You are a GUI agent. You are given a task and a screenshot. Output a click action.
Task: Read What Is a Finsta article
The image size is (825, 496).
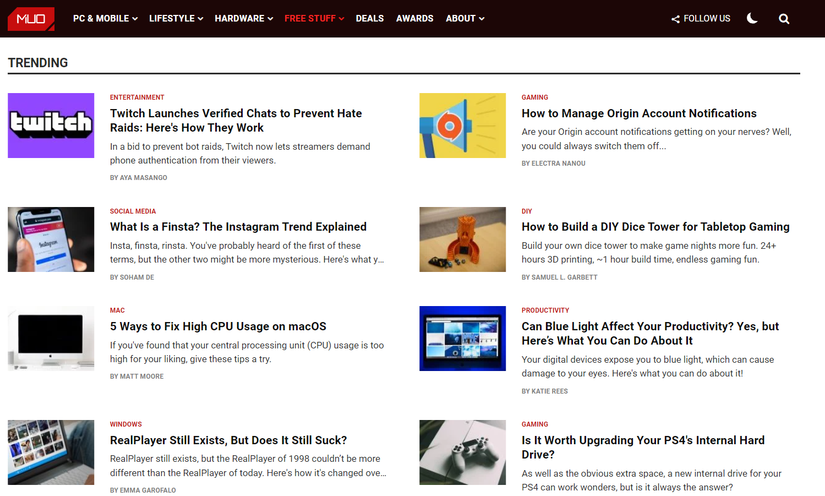coord(238,227)
